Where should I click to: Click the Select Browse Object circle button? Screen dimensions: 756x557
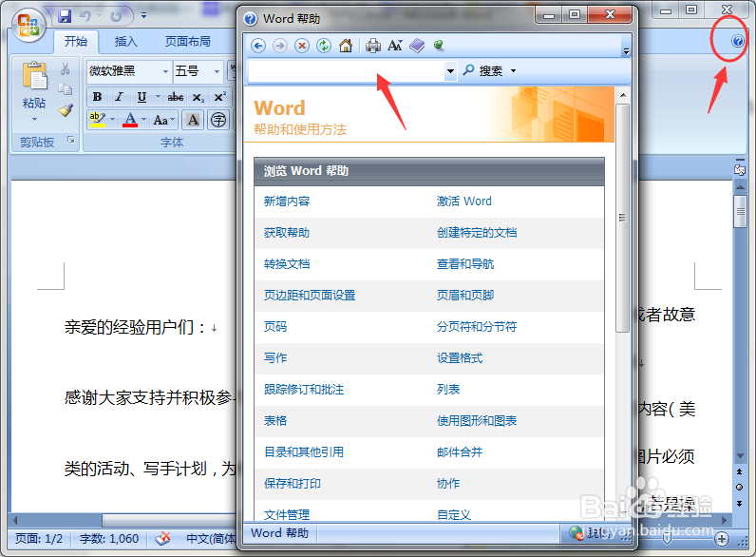739,487
